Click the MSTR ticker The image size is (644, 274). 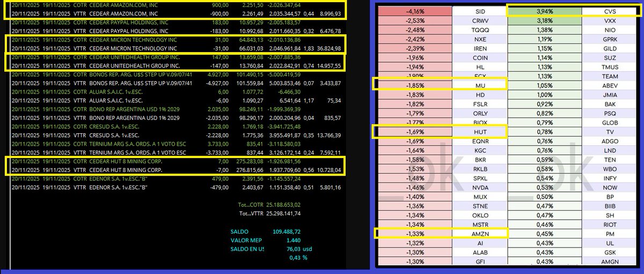[480, 225]
